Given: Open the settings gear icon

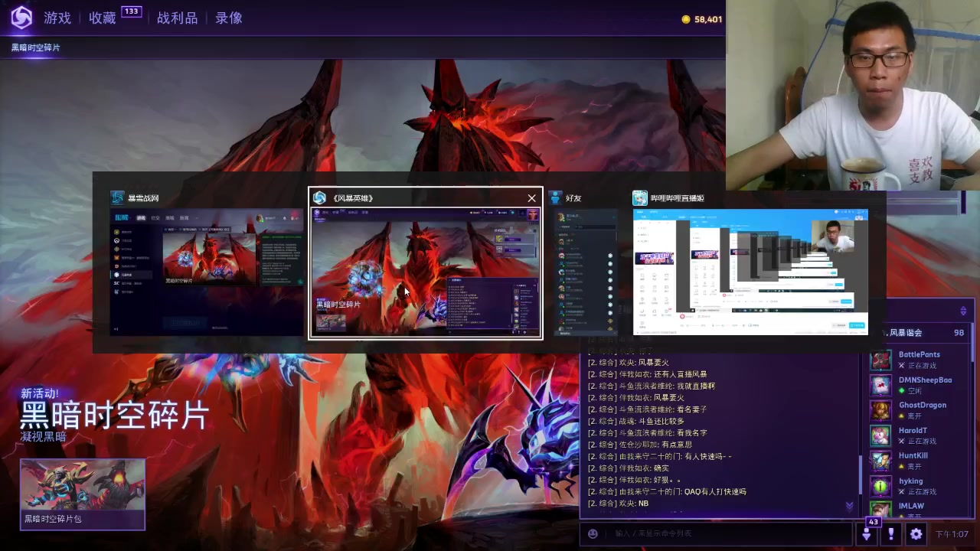Looking at the screenshot, I should point(916,533).
